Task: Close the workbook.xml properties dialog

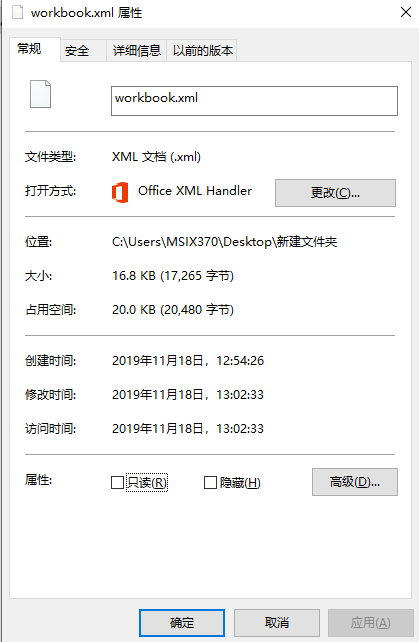Action: coord(405,12)
